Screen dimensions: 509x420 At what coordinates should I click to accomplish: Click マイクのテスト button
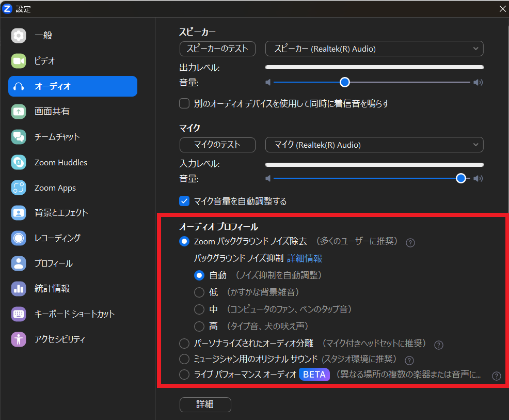pos(217,145)
